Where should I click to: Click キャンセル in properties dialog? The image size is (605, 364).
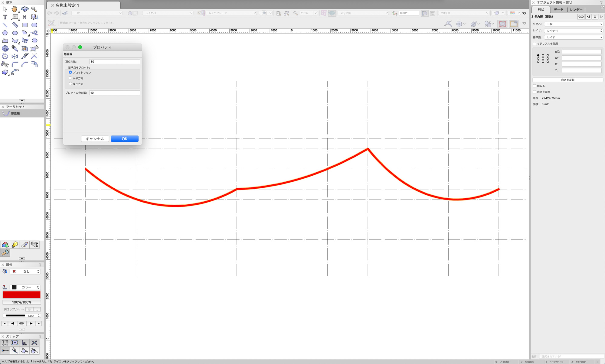click(95, 139)
